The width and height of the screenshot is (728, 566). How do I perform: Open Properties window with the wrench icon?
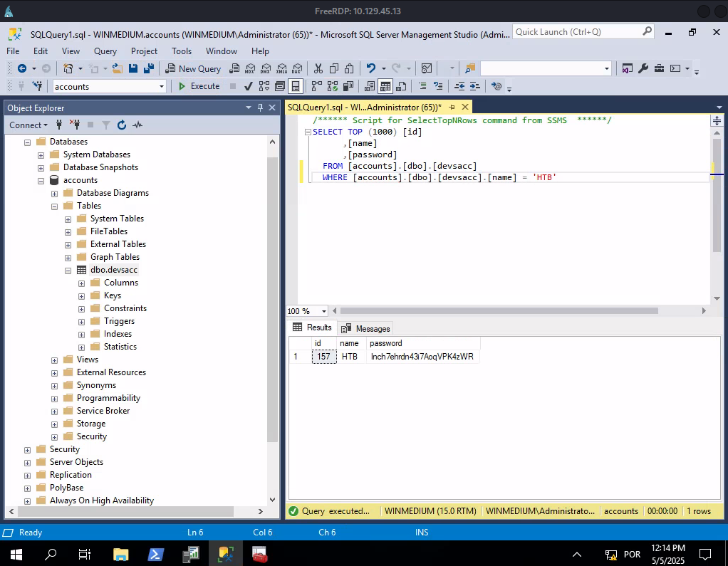point(643,68)
